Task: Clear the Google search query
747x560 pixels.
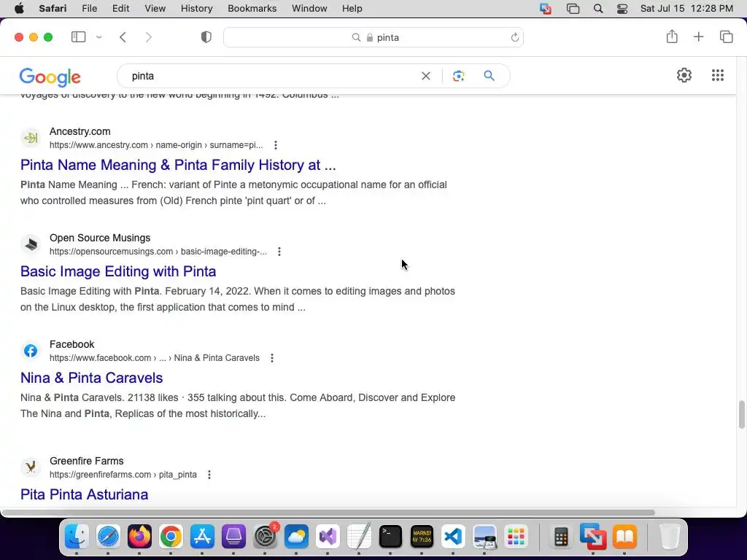Action: point(426,76)
